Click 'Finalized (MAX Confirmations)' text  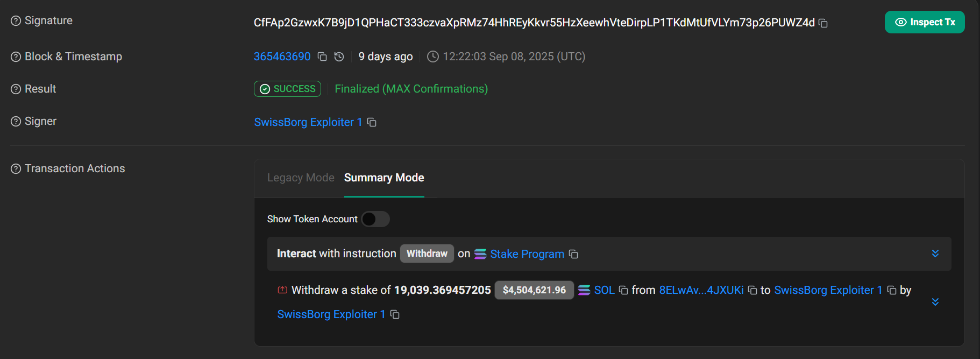click(x=411, y=89)
